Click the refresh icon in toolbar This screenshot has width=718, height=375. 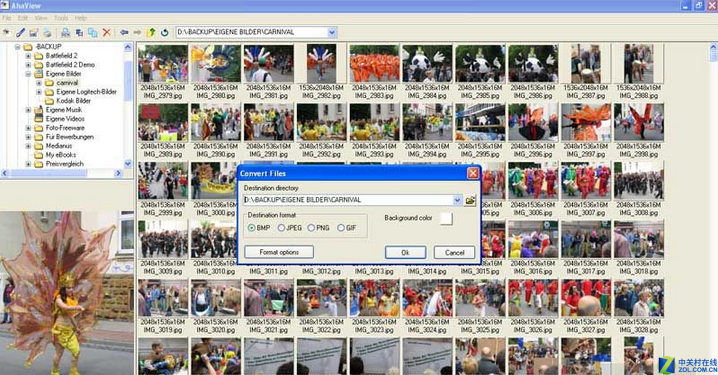[x=164, y=32]
